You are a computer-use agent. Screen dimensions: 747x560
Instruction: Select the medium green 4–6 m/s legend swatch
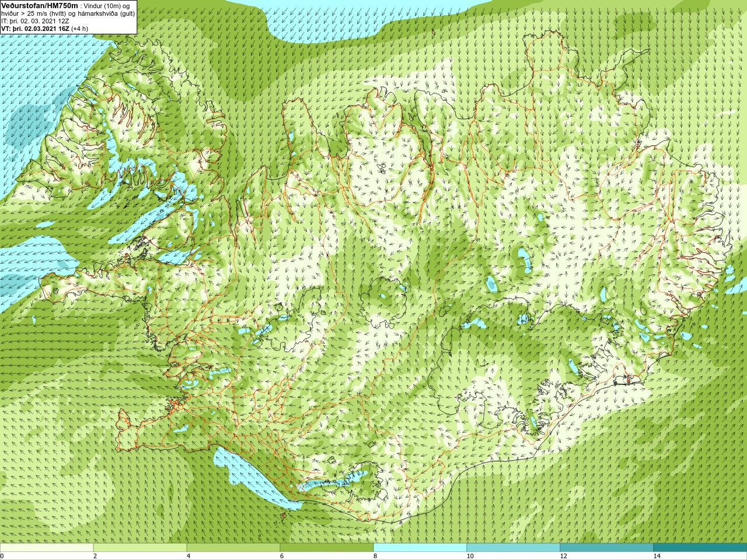[x=233, y=548]
